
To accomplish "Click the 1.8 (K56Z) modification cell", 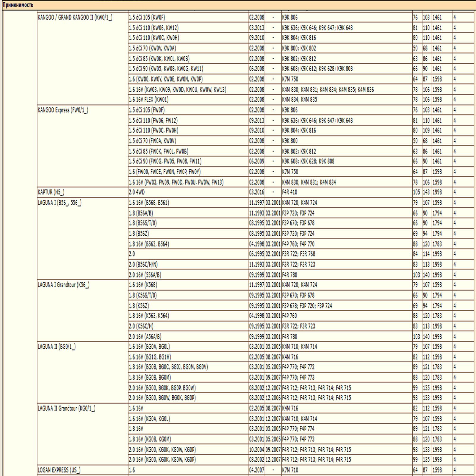I will coord(139,306).
